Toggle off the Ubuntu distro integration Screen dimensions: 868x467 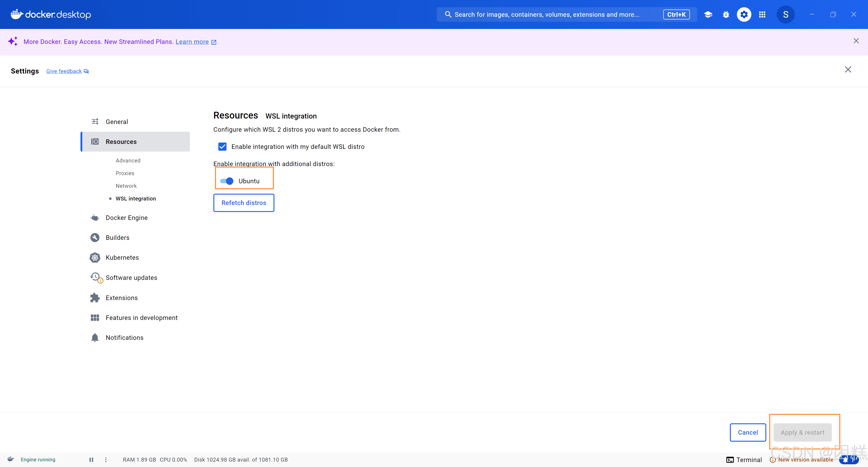click(226, 181)
